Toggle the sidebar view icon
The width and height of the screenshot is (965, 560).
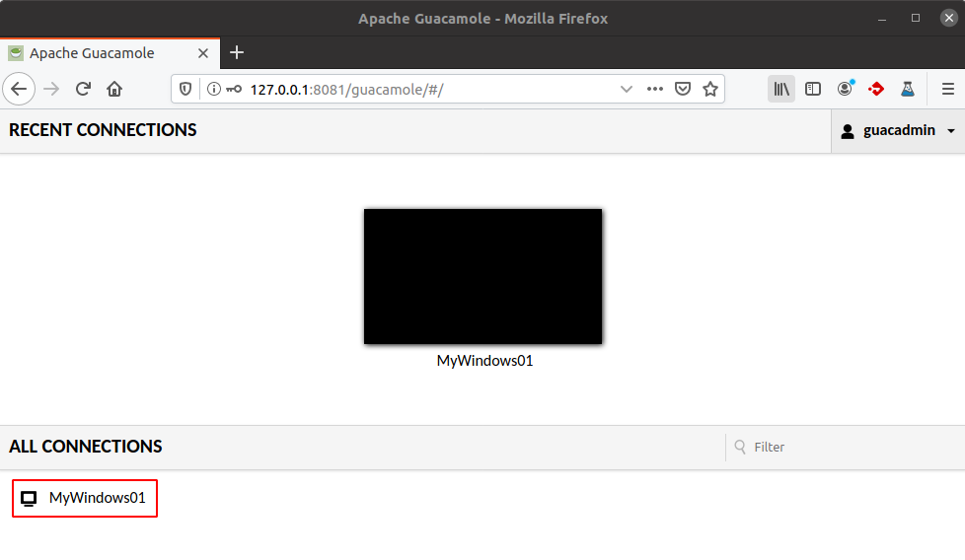pos(813,89)
